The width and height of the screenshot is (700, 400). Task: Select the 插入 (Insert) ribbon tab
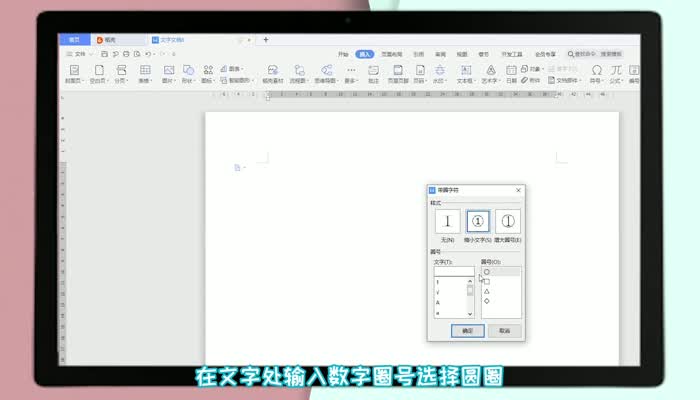coord(365,54)
